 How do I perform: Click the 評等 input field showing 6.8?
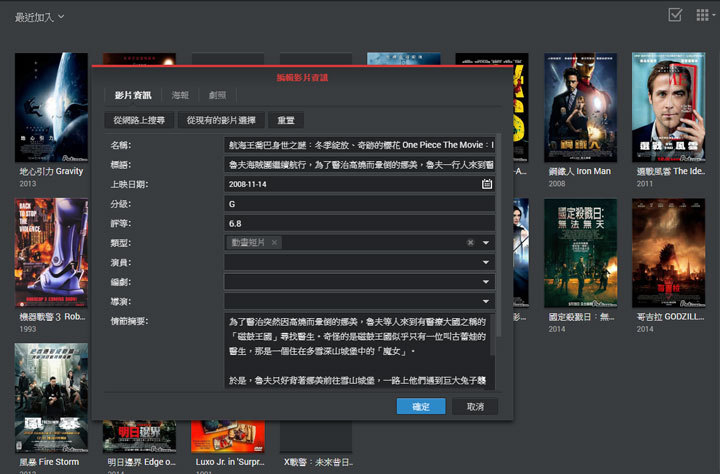point(358,223)
